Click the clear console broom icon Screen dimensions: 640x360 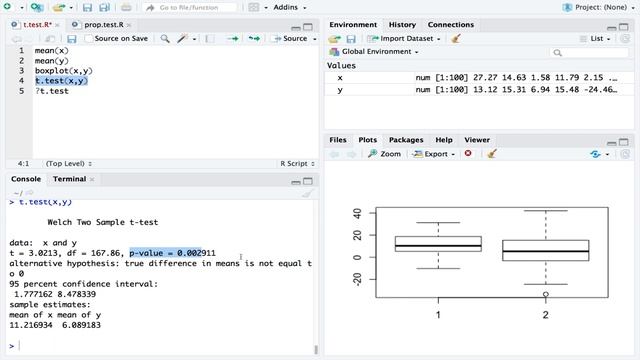tap(308, 193)
